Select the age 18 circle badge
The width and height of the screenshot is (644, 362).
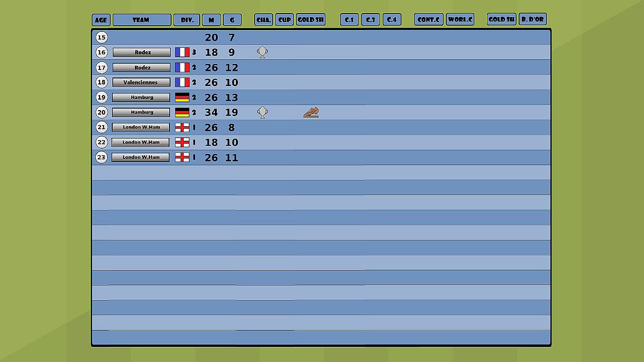tap(102, 82)
